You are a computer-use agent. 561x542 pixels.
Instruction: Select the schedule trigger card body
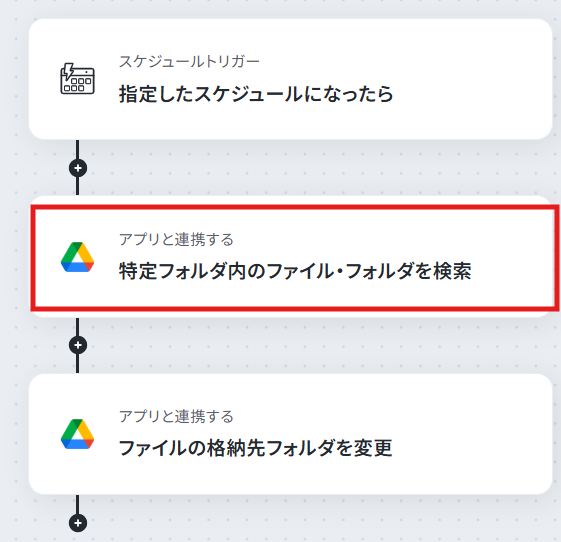(x=291, y=79)
